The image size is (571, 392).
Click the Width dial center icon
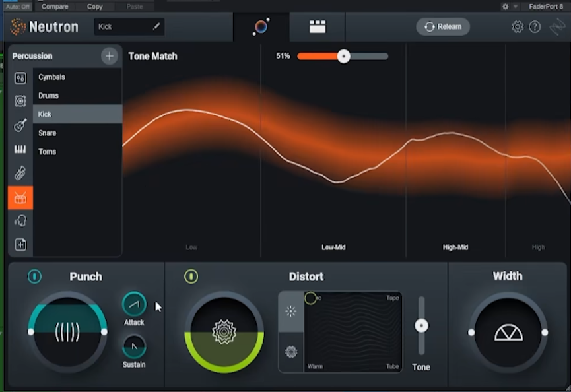point(508,333)
